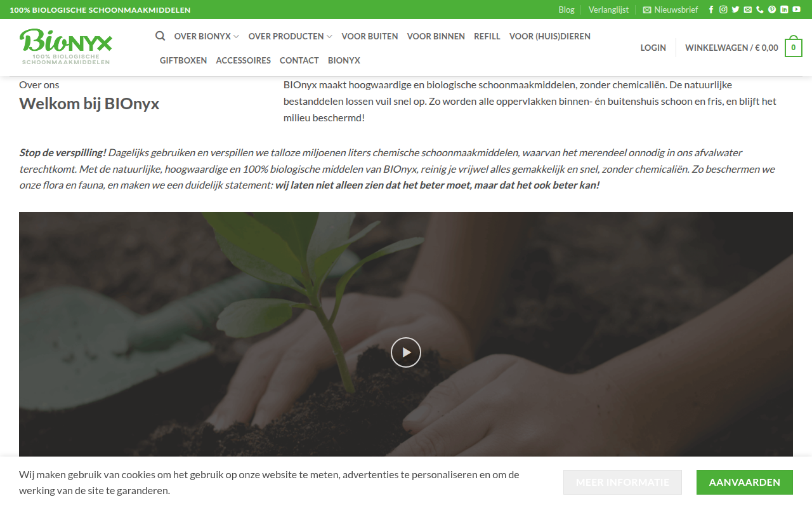This screenshot has height=508, width=812.
Task: Open the Giftboxen menu item
Action: [183, 60]
